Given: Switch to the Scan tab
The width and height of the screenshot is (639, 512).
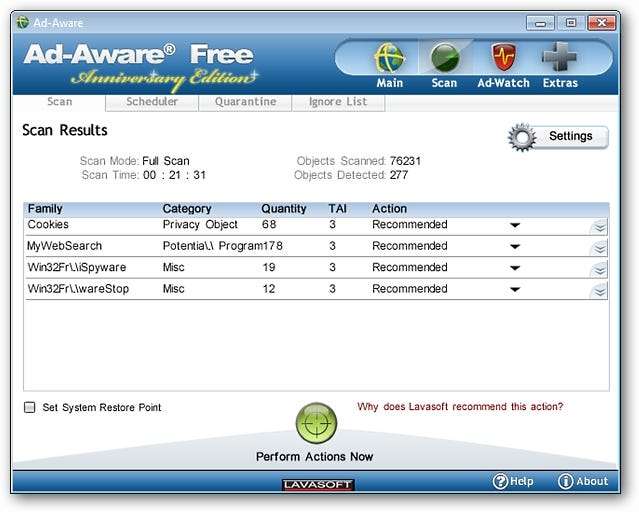Looking at the screenshot, I should [x=59, y=102].
